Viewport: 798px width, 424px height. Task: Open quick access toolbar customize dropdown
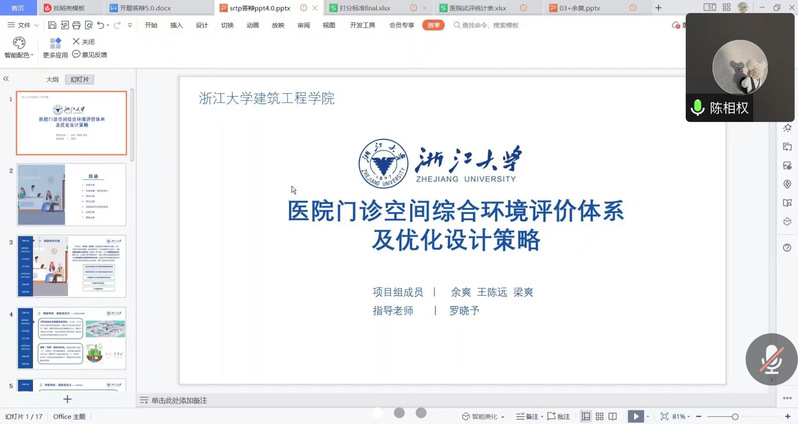click(x=130, y=25)
